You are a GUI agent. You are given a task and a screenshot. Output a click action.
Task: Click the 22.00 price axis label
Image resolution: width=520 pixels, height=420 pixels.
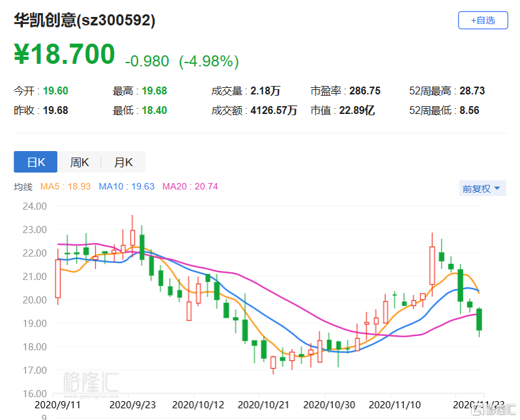coord(35,253)
